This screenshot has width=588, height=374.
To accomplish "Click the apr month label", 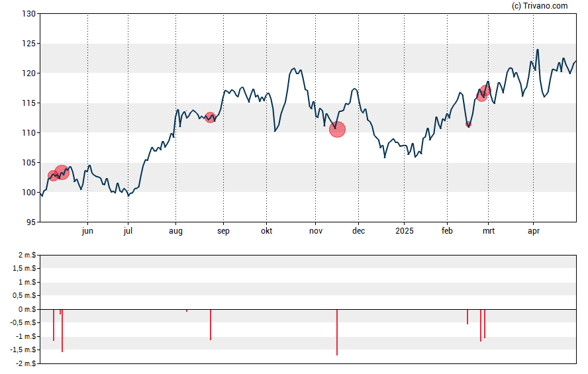I will click(534, 231).
